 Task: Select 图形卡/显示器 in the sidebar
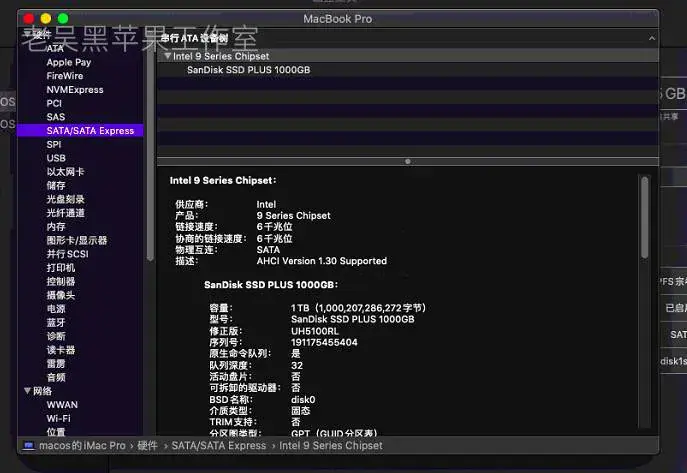(77, 240)
